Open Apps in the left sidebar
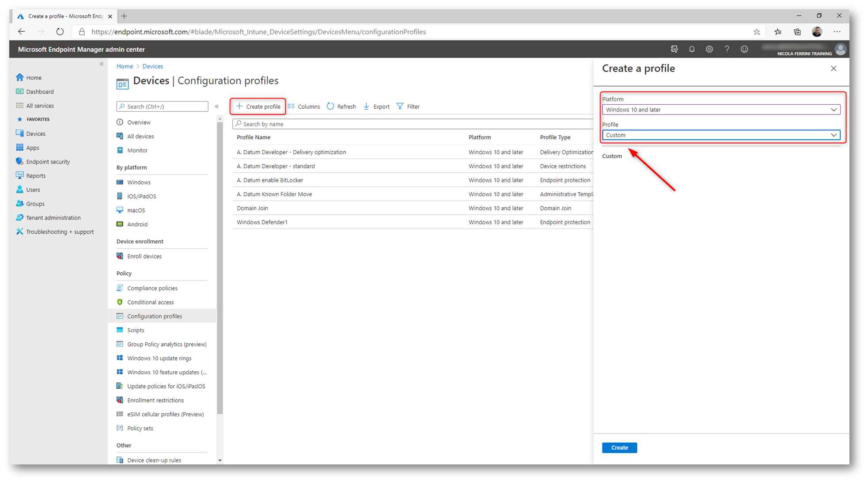Viewport: 868px width, 483px height. [32, 148]
